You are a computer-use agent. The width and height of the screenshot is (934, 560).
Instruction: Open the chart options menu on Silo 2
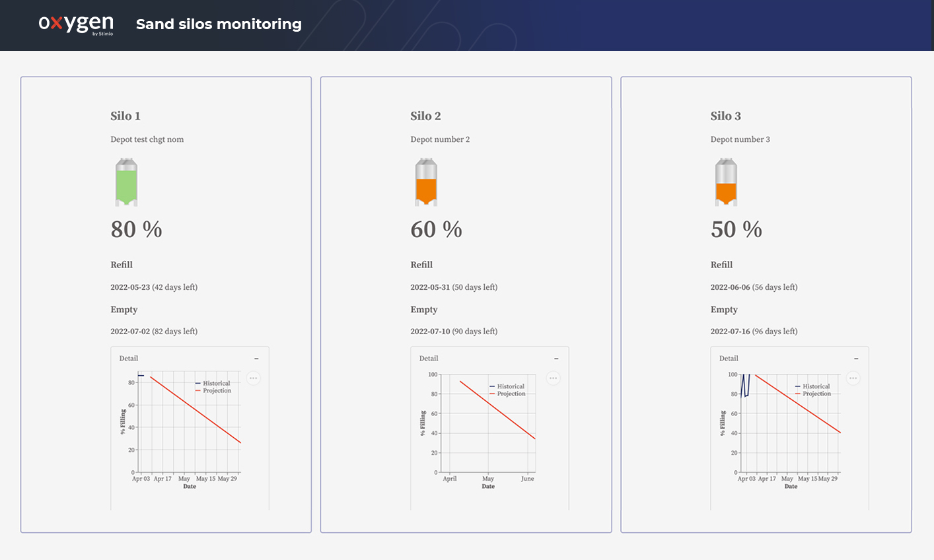[553, 378]
